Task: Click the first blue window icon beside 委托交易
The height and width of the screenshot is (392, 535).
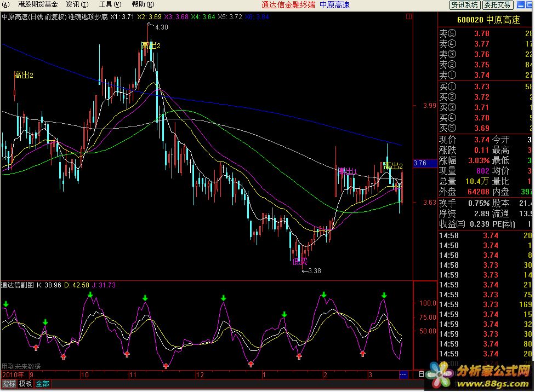Action: [521, 5]
